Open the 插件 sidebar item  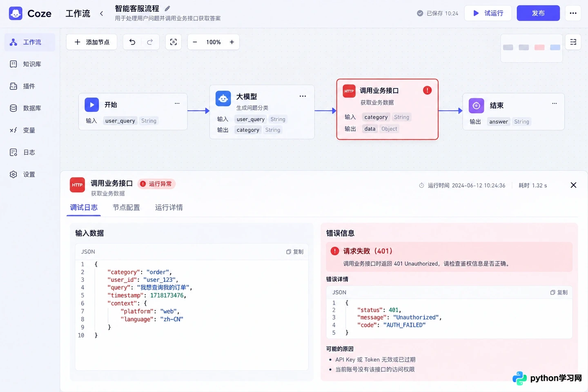tap(29, 86)
